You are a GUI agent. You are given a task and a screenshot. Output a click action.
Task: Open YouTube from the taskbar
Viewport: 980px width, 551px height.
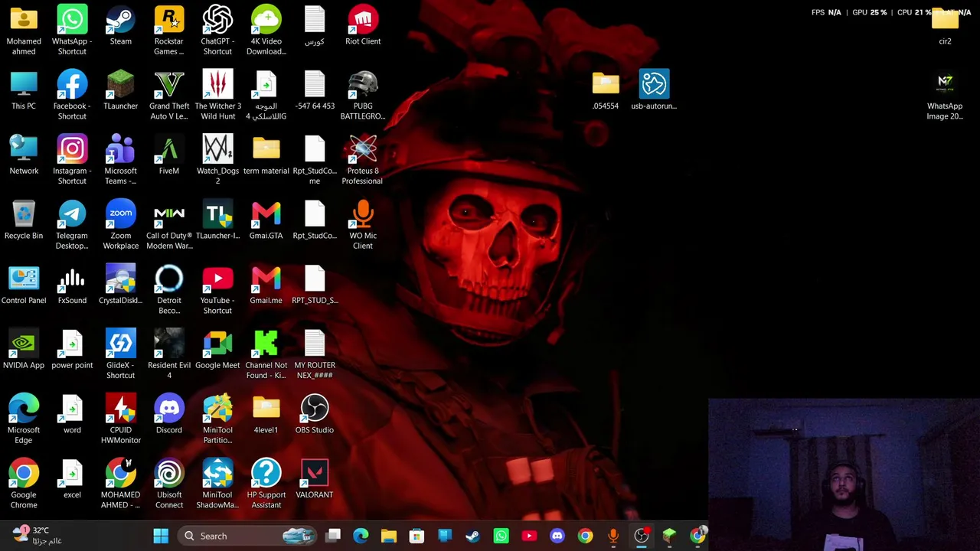pyautogui.click(x=529, y=536)
